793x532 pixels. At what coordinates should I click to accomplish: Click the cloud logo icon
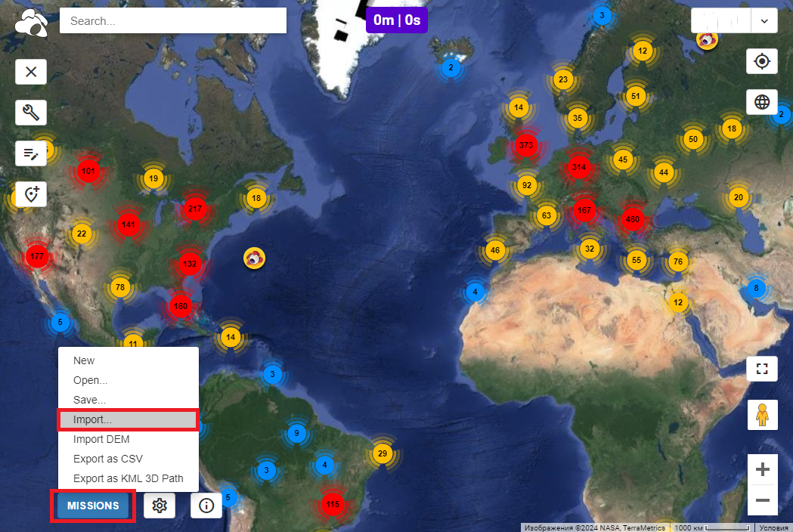click(31, 23)
